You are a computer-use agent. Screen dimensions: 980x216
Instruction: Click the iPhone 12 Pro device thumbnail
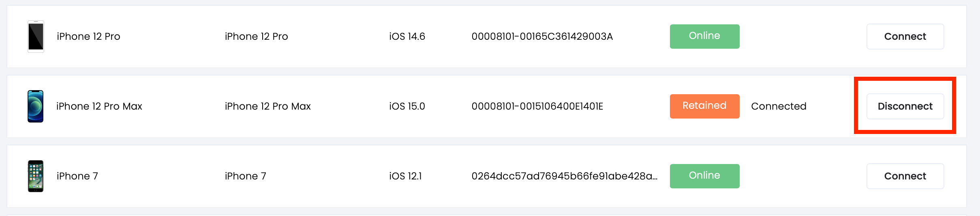36,37
